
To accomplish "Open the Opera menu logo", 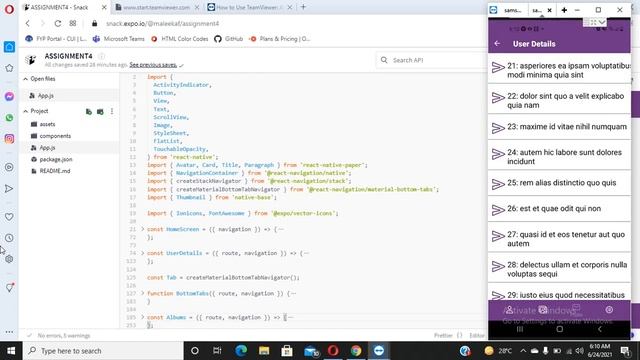I will click(9, 9).
